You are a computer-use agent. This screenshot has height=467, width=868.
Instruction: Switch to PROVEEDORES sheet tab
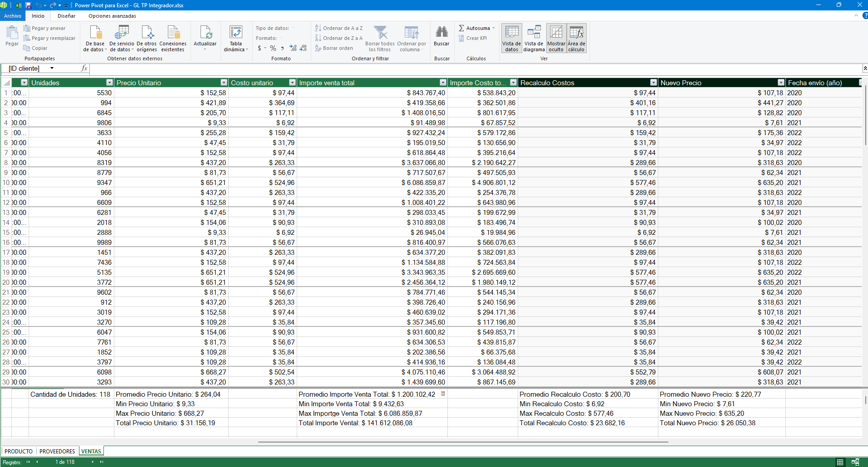(x=57, y=451)
